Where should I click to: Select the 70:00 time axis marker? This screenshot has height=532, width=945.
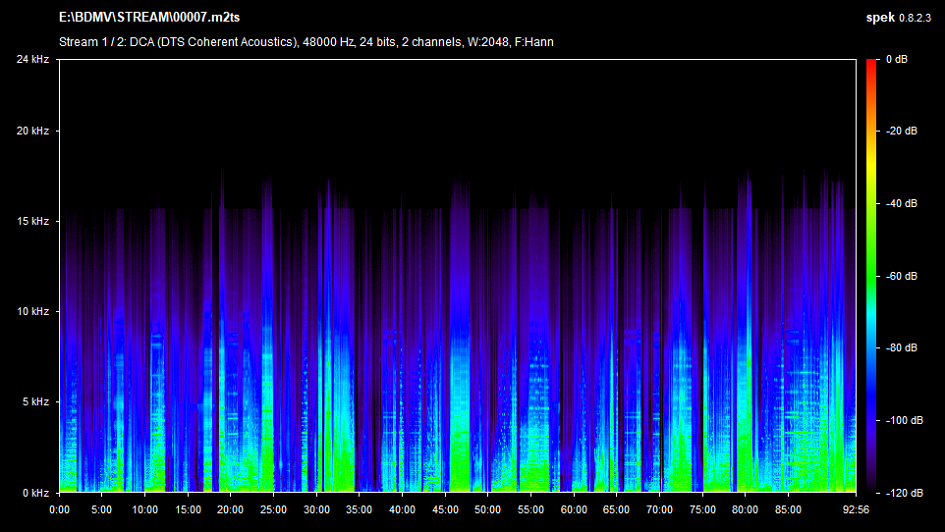[659, 508]
